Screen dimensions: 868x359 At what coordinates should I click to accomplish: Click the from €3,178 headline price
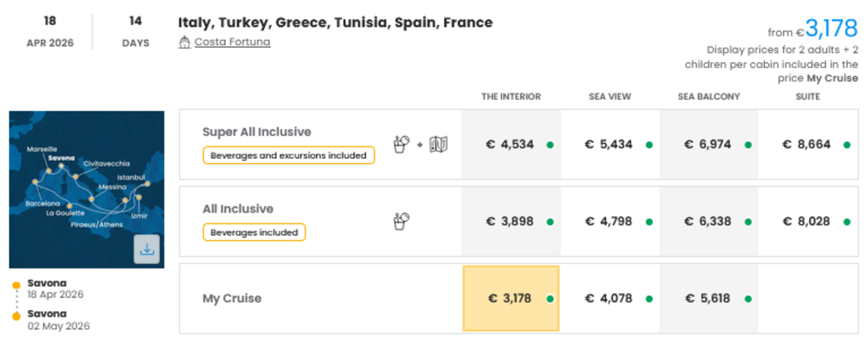click(x=831, y=29)
